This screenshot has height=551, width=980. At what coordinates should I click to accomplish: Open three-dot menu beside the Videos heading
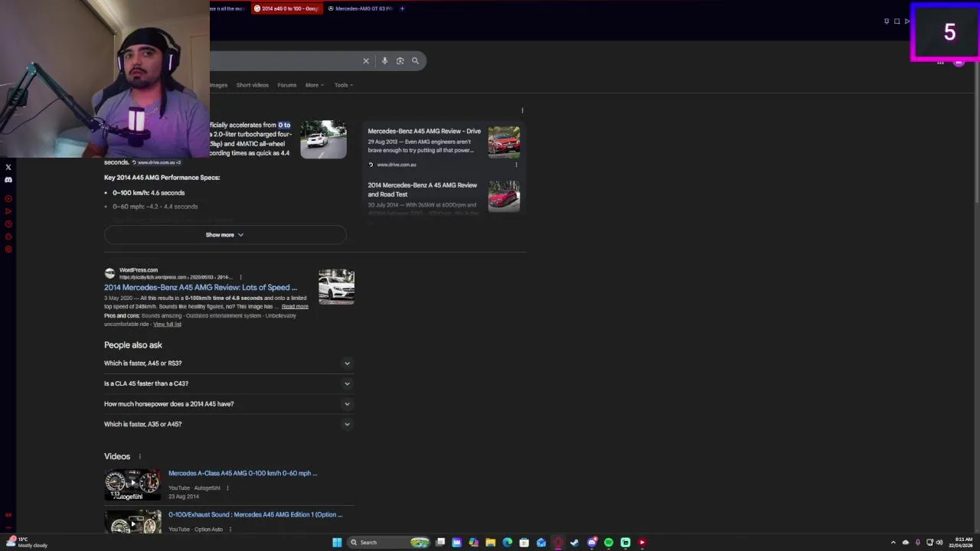(x=139, y=457)
